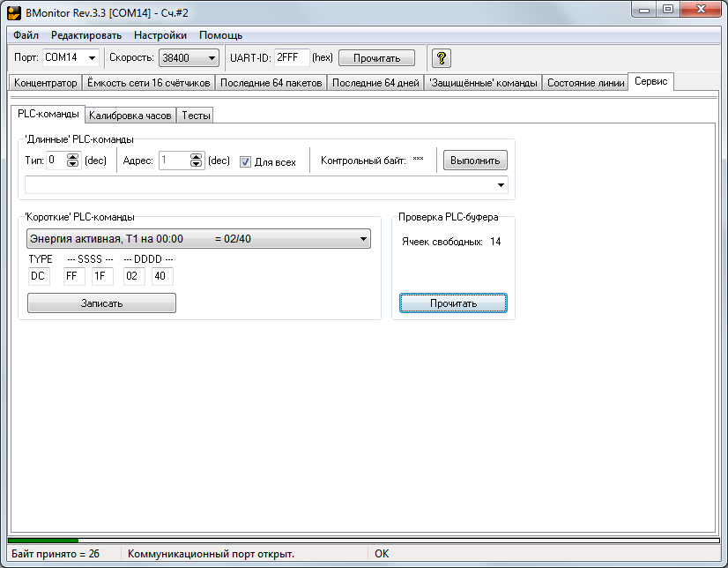Open the Помощь menu

(x=220, y=35)
